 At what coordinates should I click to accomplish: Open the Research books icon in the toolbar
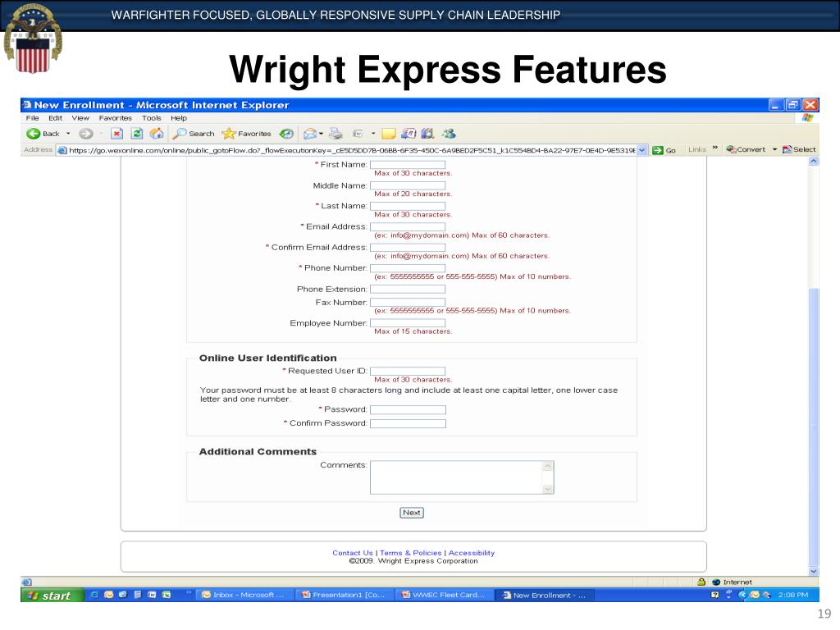(427, 134)
